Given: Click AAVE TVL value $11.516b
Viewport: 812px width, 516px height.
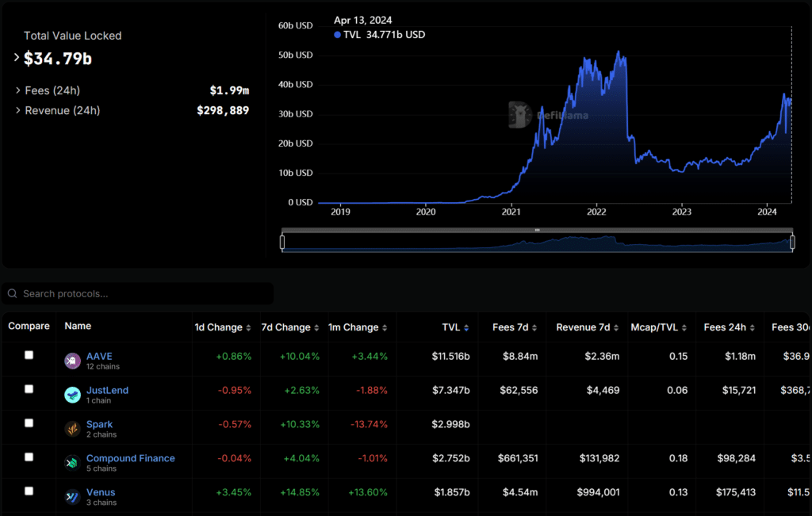Looking at the screenshot, I should point(450,356).
